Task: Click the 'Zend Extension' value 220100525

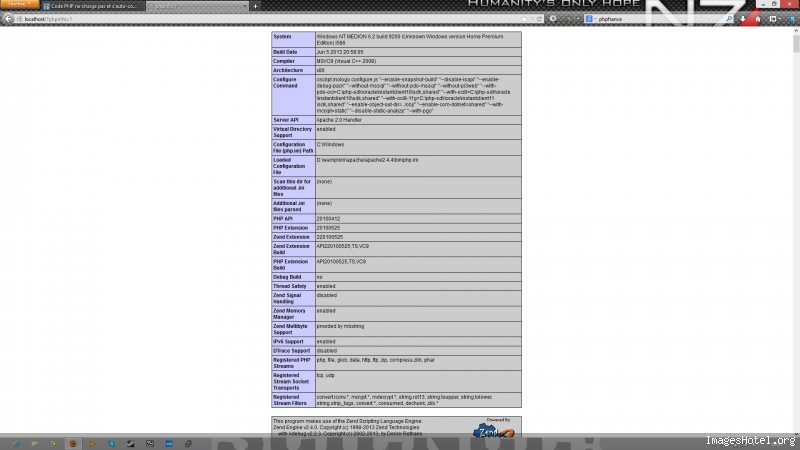Action: (330, 237)
